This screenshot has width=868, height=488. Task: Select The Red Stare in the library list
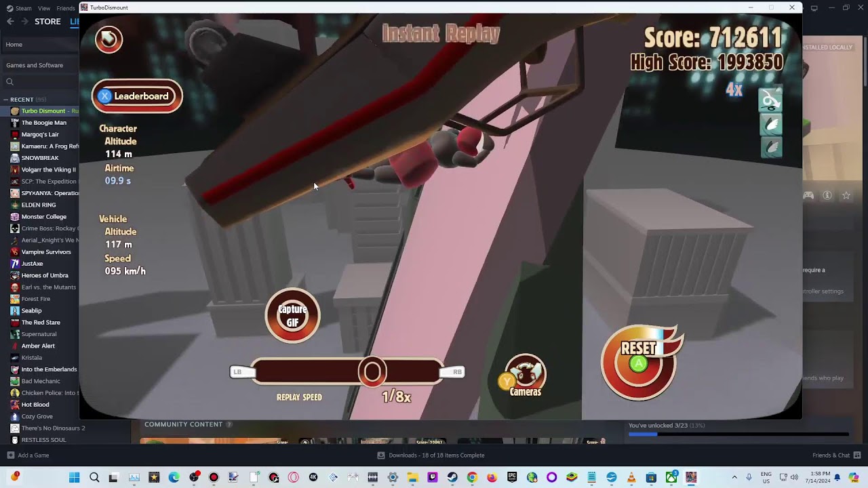click(39, 323)
